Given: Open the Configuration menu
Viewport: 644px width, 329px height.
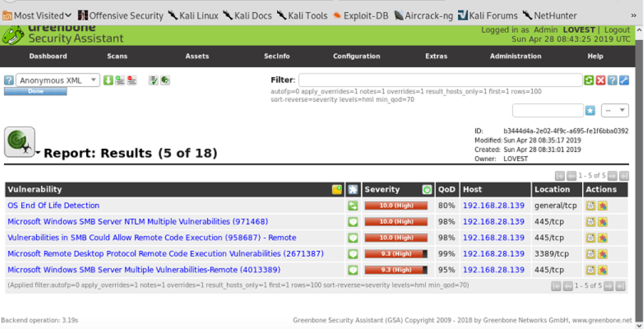Looking at the screenshot, I should point(357,57).
